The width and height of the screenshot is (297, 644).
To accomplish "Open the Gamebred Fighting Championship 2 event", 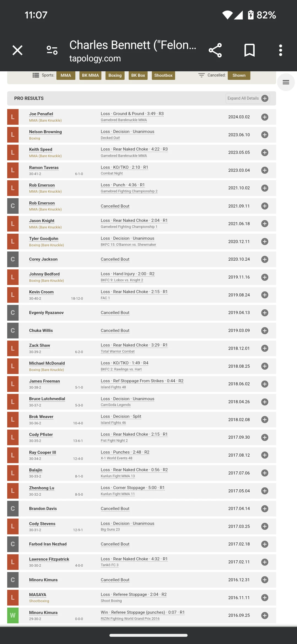I will coord(129,191).
